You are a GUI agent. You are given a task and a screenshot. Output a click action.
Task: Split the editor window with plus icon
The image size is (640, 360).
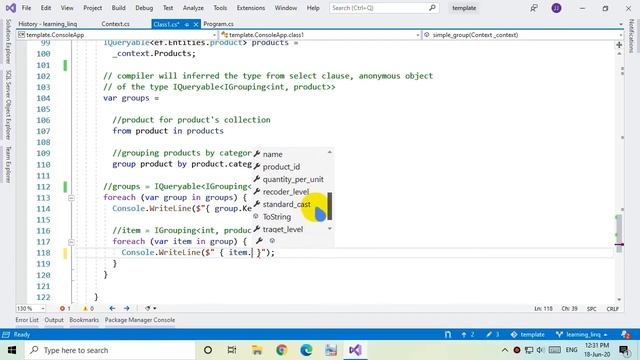coord(619,44)
